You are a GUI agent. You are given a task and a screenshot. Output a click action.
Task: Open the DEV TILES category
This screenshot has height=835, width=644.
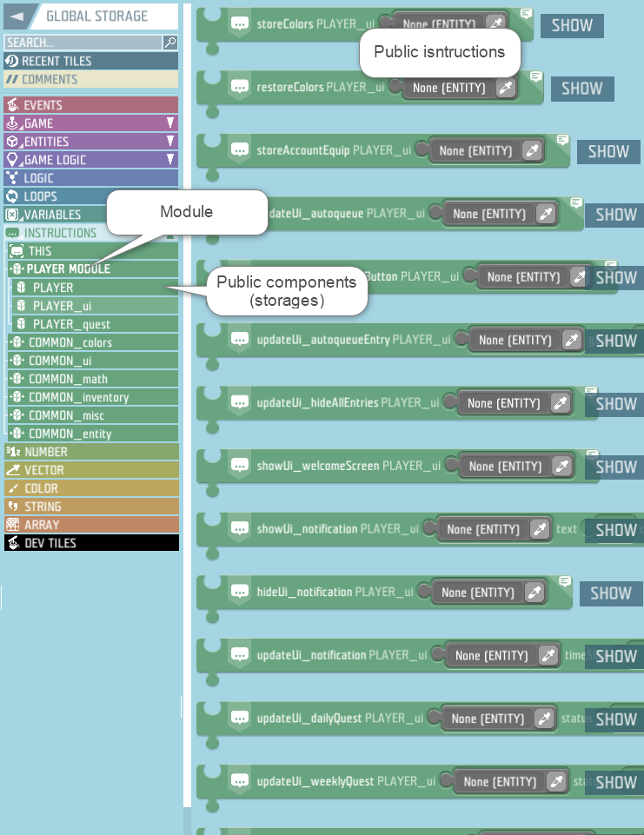91,543
